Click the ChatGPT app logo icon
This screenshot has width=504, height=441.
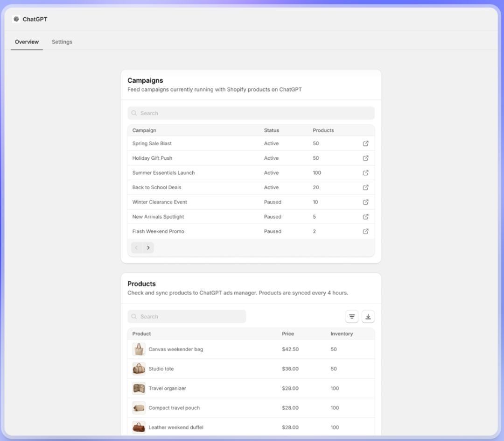[16, 19]
